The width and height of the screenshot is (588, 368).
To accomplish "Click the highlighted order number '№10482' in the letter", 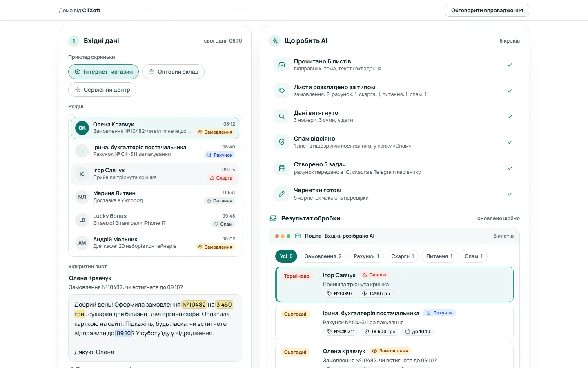I will pos(194,305).
